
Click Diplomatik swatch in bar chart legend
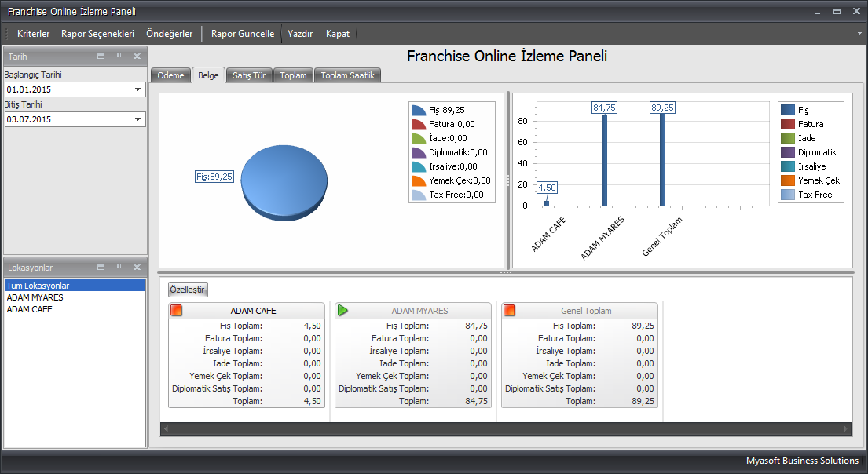(x=788, y=153)
